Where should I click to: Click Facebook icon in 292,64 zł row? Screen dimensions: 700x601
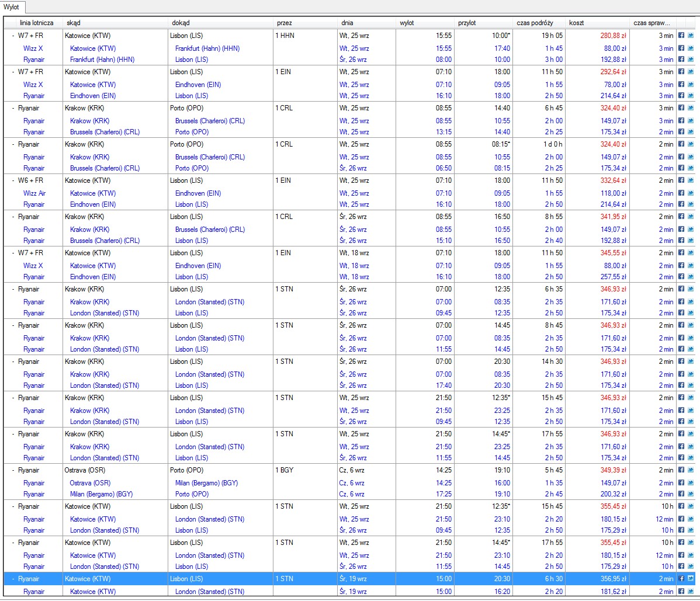681,71
